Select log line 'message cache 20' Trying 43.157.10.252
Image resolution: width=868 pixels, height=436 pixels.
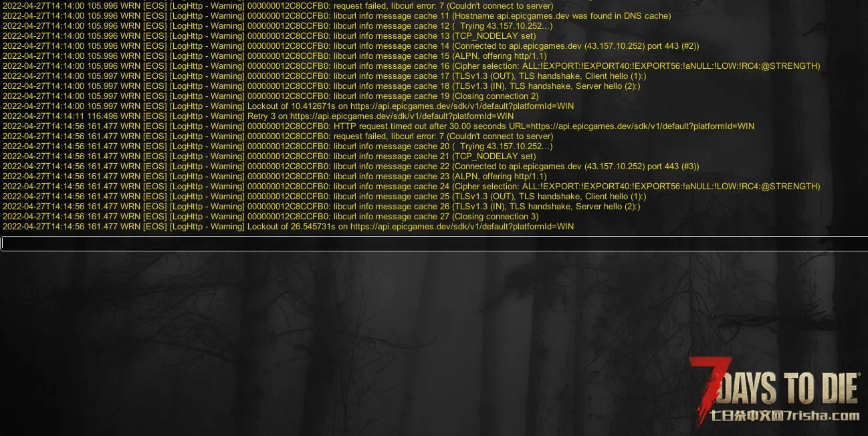click(278, 146)
